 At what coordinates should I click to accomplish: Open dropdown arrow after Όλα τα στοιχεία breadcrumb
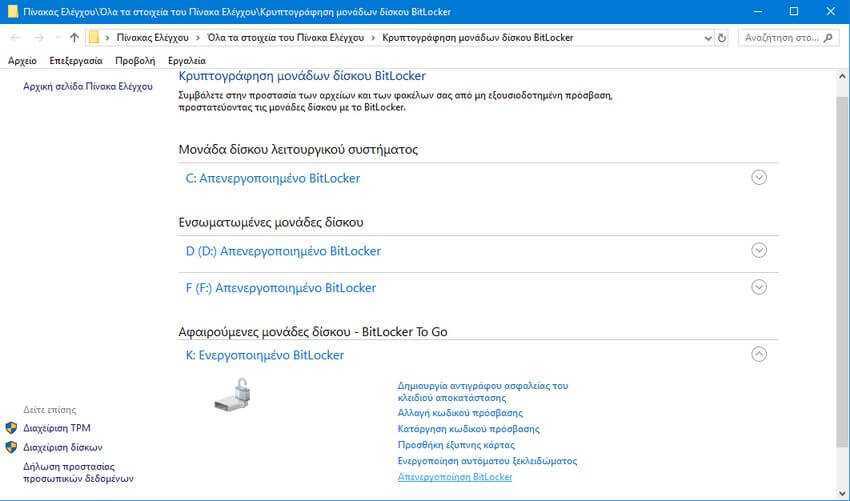click(373, 37)
